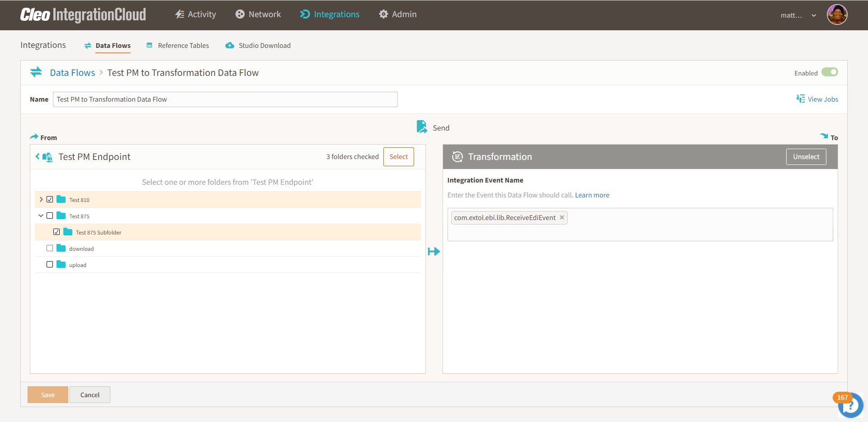Click the 167 notification badge
868x422 pixels.
coord(842,398)
